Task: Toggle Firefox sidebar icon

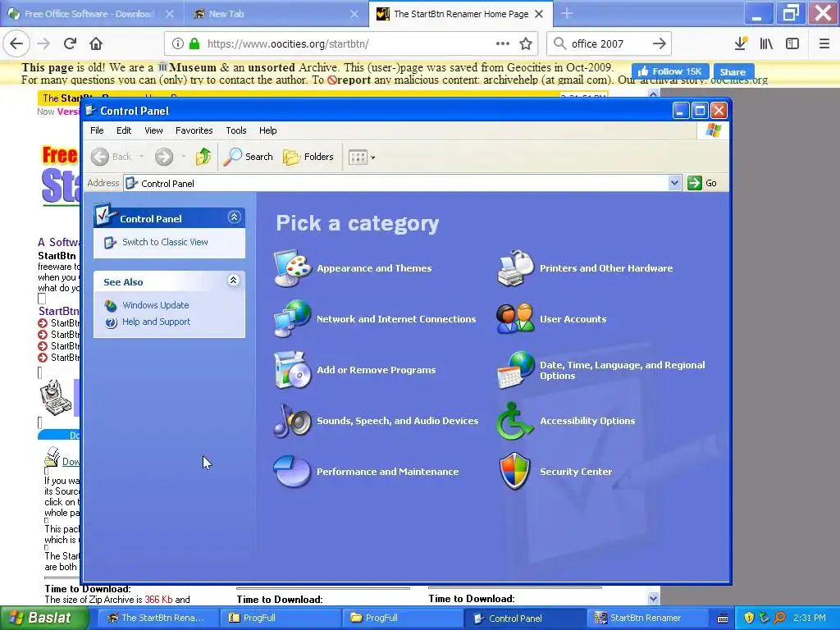Action: coord(792,43)
